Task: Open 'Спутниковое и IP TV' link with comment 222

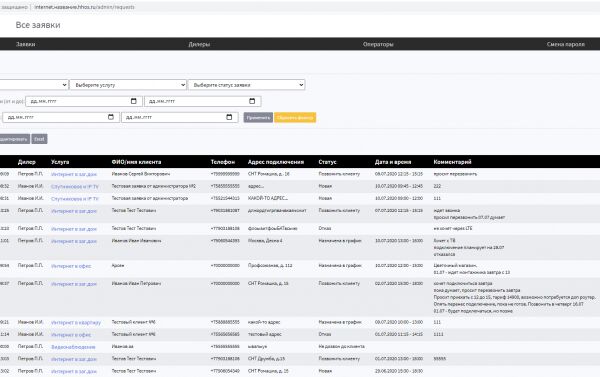Action: 75,186
